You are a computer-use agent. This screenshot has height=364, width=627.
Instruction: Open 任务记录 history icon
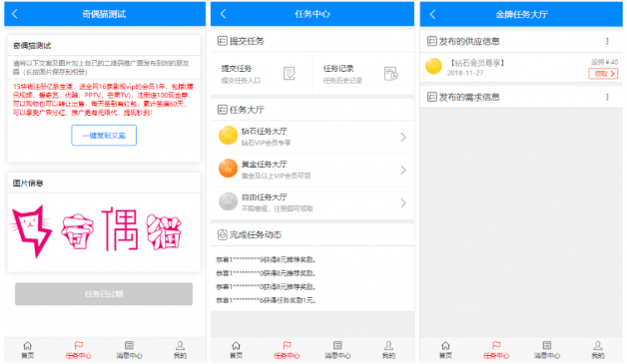tap(390, 74)
